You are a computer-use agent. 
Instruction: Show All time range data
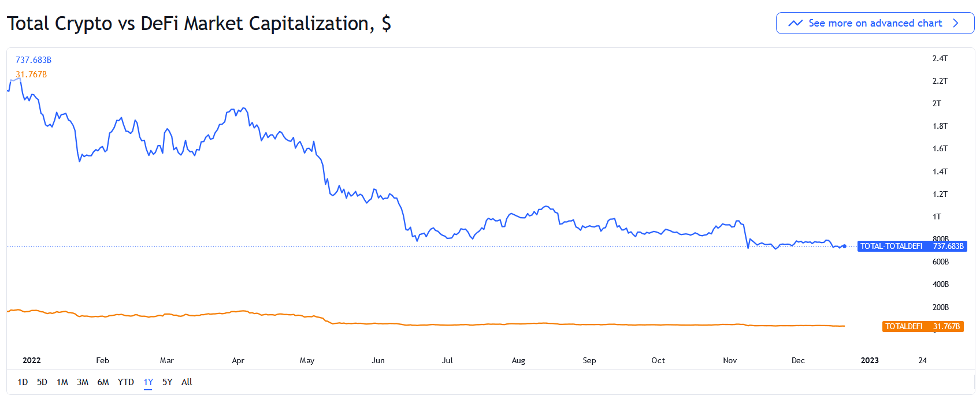pos(187,382)
